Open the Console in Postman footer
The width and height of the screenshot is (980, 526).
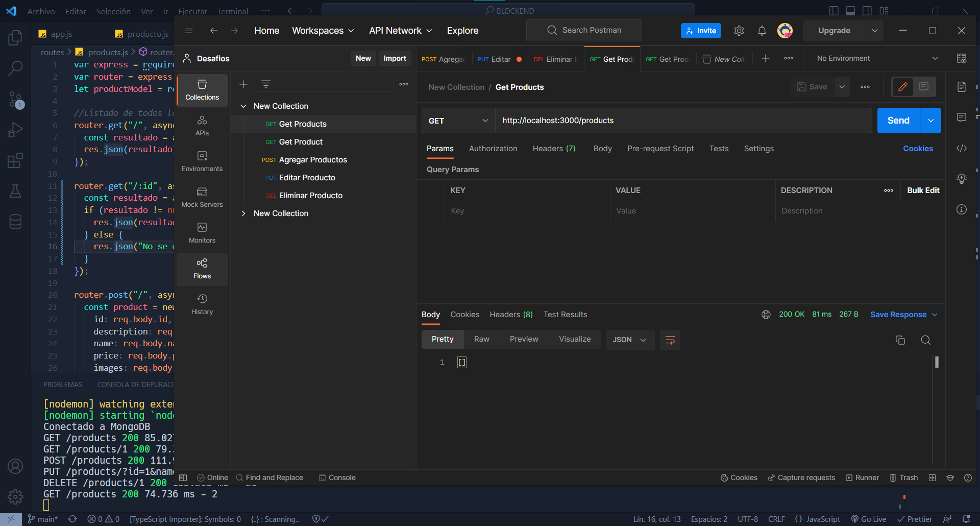coord(337,478)
